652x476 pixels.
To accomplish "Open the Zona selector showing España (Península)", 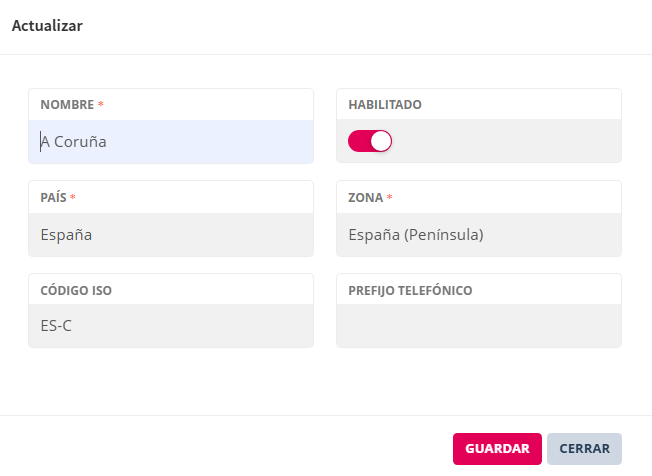I will (x=478, y=235).
